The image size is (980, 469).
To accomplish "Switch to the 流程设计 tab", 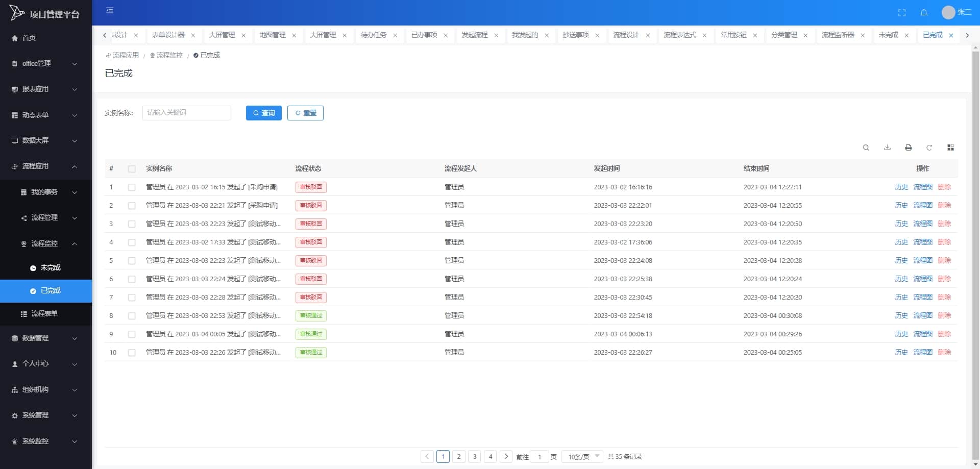I will (626, 35).
